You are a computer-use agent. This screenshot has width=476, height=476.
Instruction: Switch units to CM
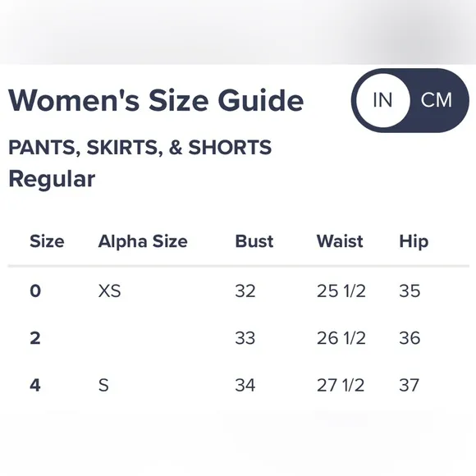(437, 100)
